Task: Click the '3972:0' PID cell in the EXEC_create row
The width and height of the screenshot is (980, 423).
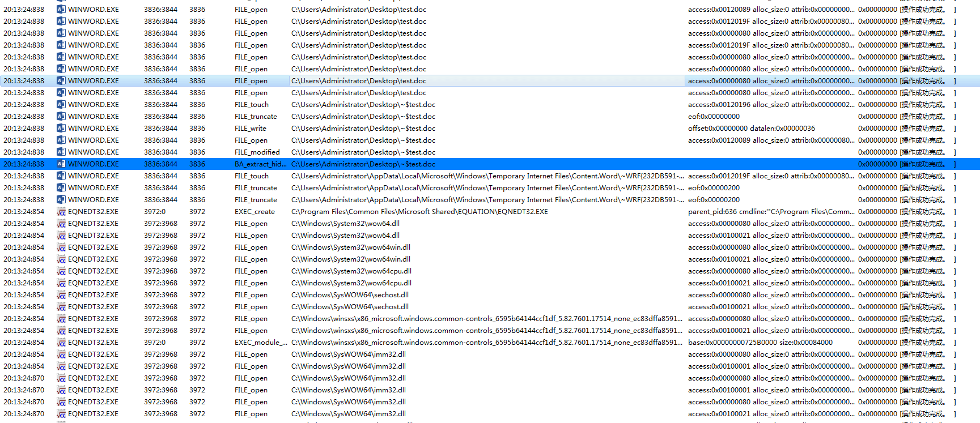Action: coord(155,211)
